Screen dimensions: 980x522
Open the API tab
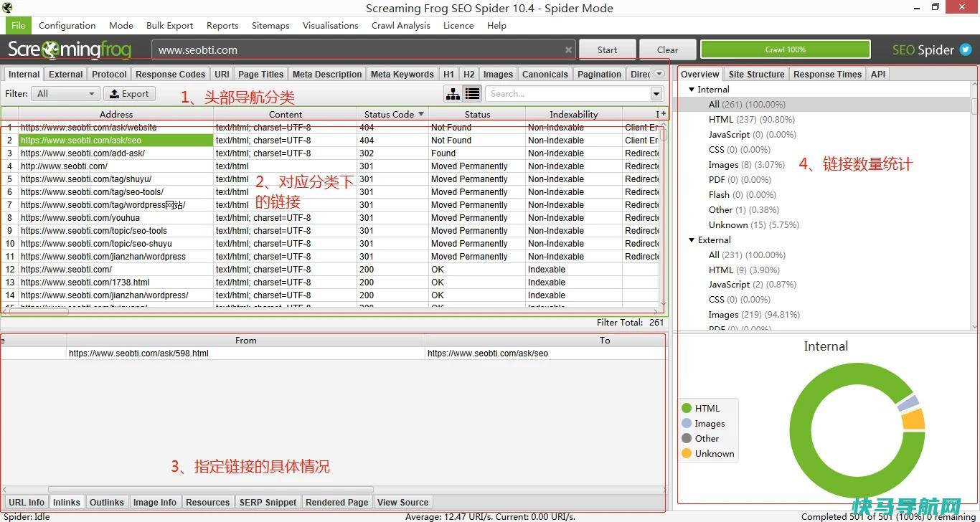coord(878,74)
